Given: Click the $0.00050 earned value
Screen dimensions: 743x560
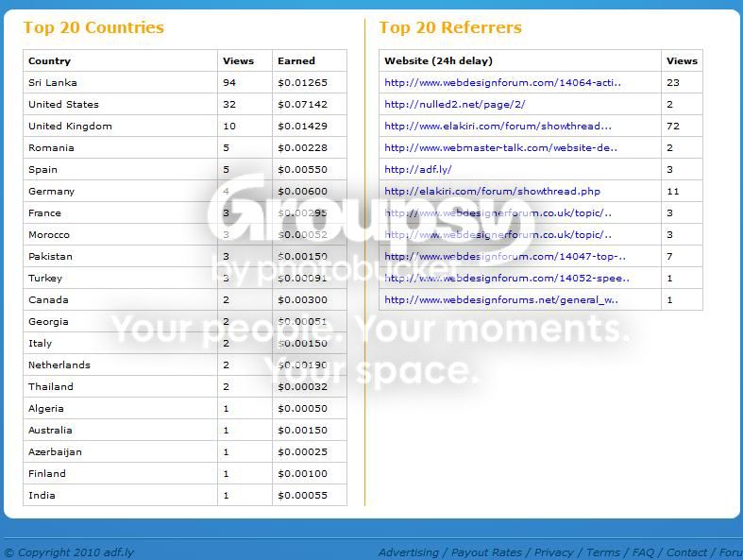Looking at the screenshot, I should click(x=302, y=409).
